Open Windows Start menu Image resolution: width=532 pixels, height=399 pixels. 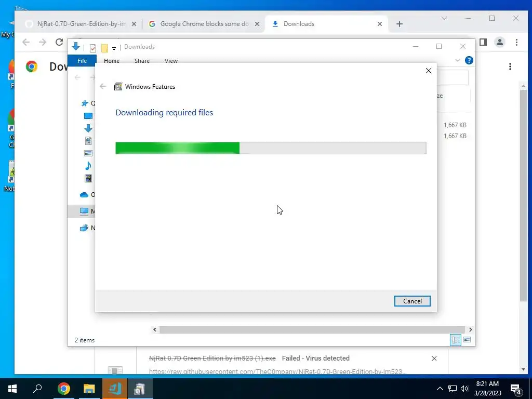(x=12, y=389)
